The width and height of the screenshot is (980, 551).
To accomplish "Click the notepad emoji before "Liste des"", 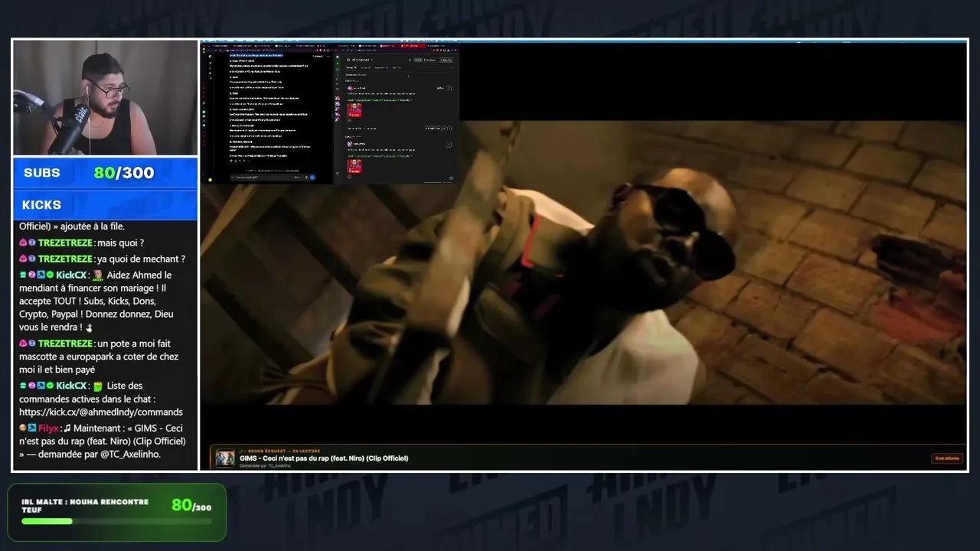I will click(98, 386).
